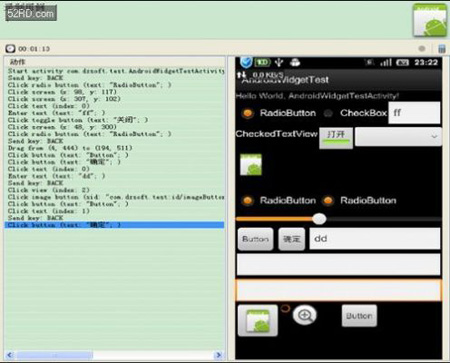Tap the blue shield status bar icon
Viewport: 450px width, 363px height.
[x=246, y=62]
